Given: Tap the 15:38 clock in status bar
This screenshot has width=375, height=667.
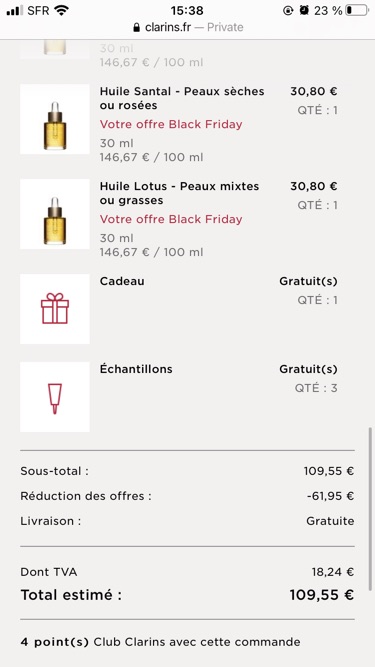Looking at the screenshot, I should (187, 10).
